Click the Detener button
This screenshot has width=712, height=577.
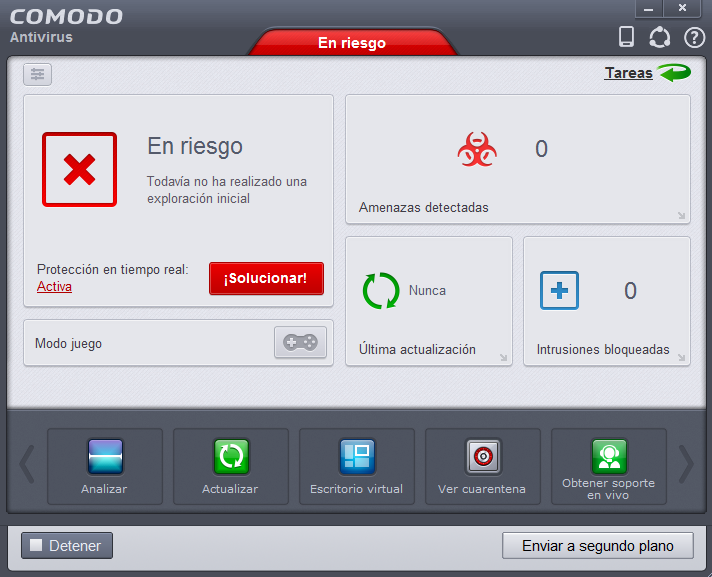[67, 545]
